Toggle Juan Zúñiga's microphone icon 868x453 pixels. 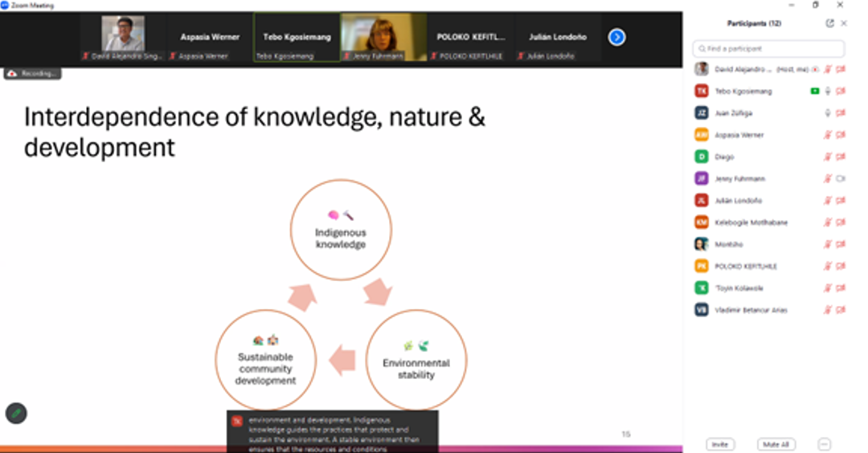828,112
